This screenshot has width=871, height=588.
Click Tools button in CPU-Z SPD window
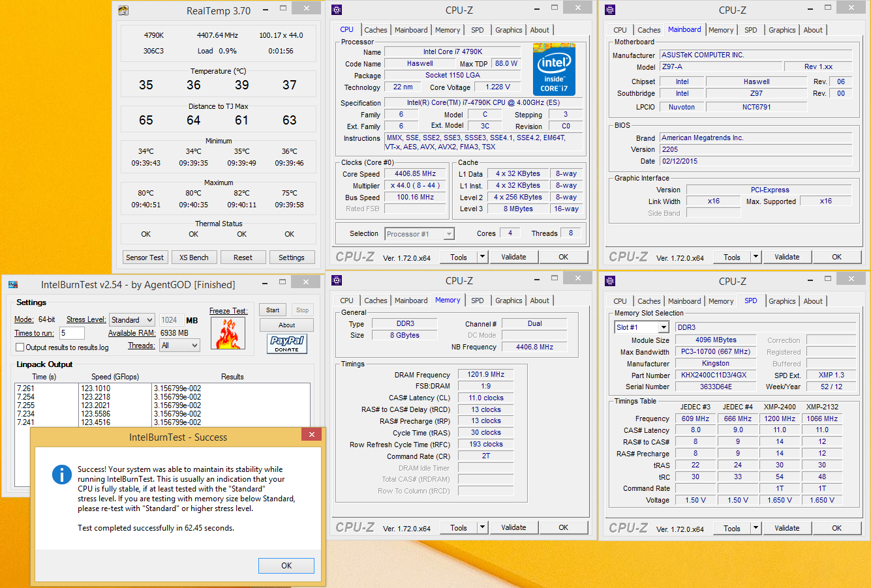pyautogui.click(x=732, y=528)
